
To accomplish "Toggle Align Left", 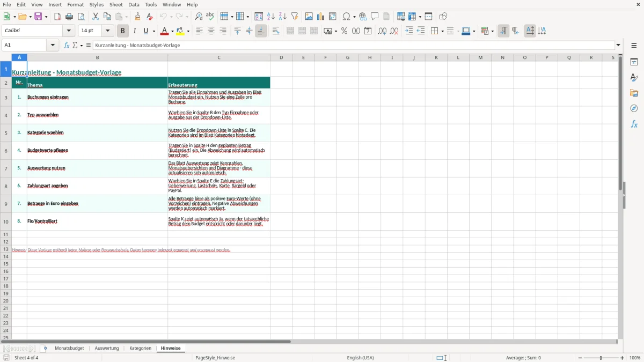I will click(199, 31).
